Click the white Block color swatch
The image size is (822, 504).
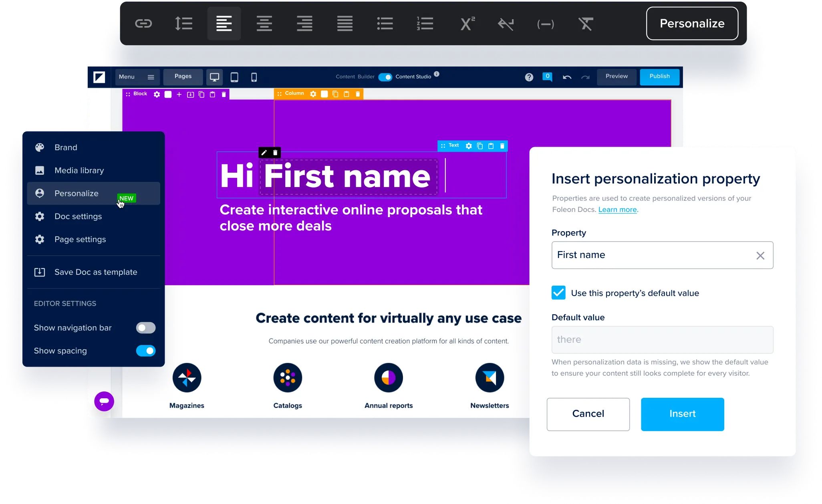pyautogui.click(x=168, y=95)
